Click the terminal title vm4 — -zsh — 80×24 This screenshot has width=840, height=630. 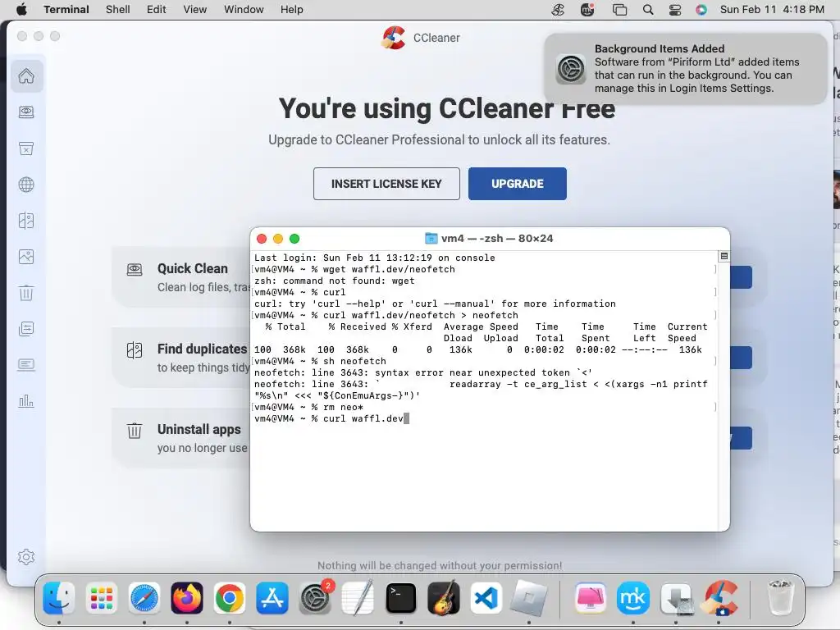496,239
